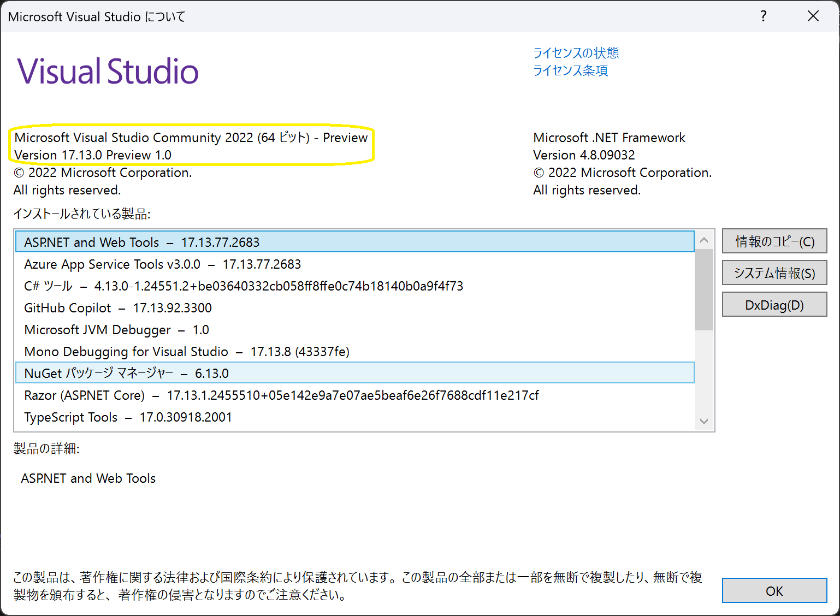Click the list scrollbar up arrow

[x=704, y=240]
